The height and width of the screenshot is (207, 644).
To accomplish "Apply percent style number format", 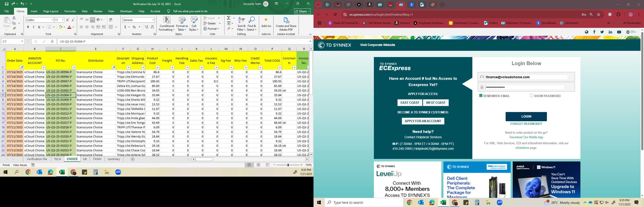I will (134, 27).
